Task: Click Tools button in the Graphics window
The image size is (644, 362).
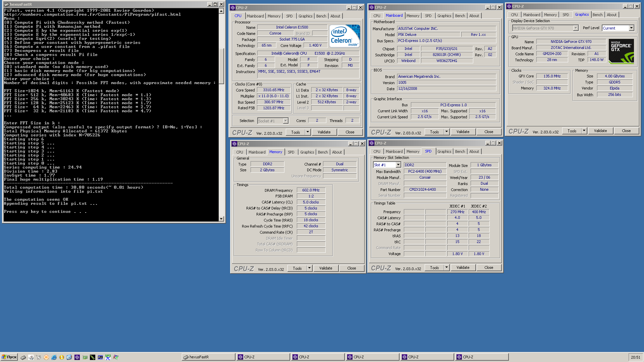Action: (x=572, y=131)
